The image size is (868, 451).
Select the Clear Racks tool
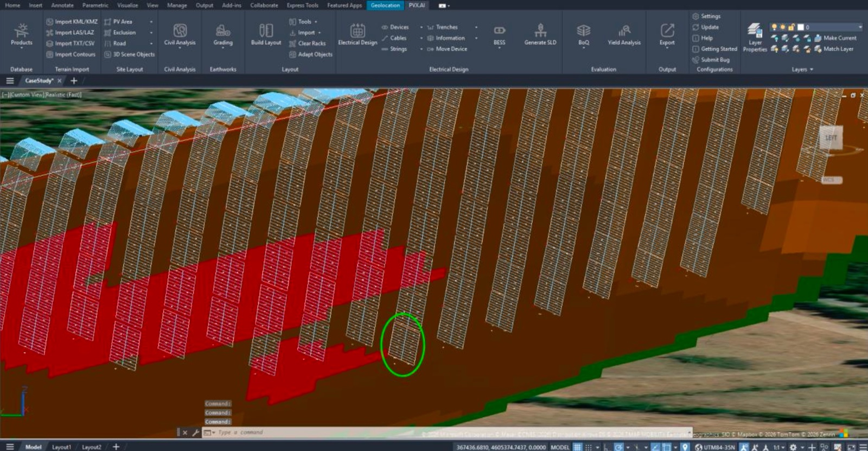307,43
